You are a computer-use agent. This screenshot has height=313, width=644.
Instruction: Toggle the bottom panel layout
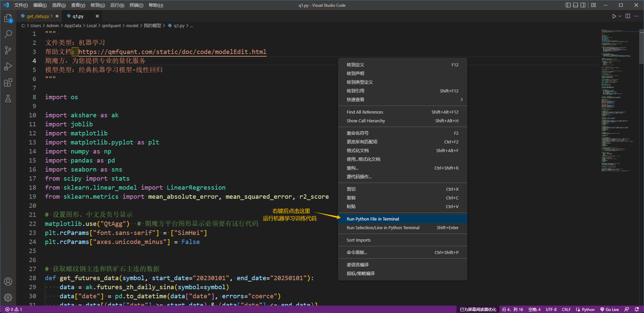(x=576, y=5)
